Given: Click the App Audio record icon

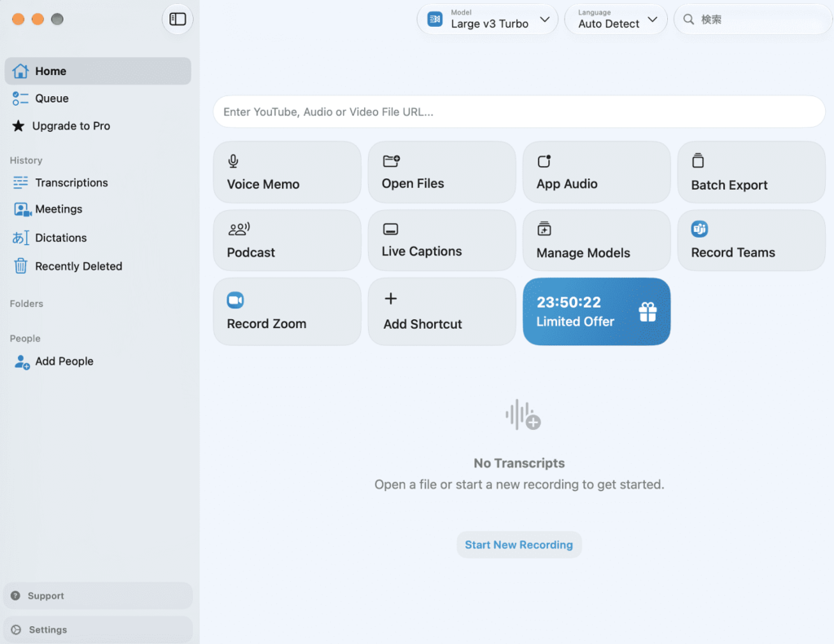Looking at the screenshot, I should pyautogui.click(x=543, y=160).
